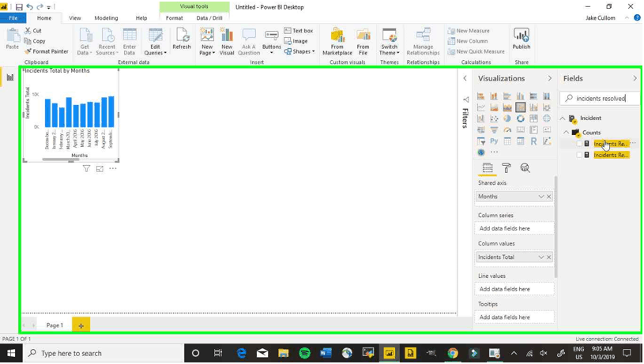Select the Waterfall chart visualization
This screenshot has height=364, width=644.
coord(480,118)
